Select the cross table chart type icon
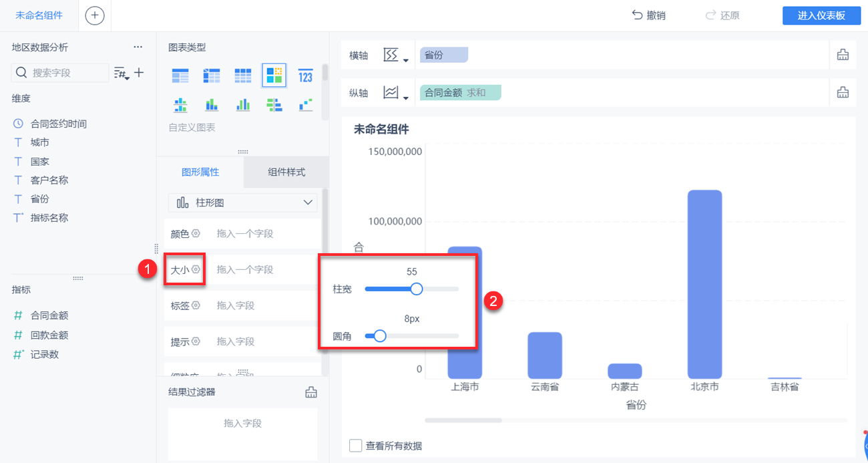Screen dimensions: 868x463 (x=212, y=76)
